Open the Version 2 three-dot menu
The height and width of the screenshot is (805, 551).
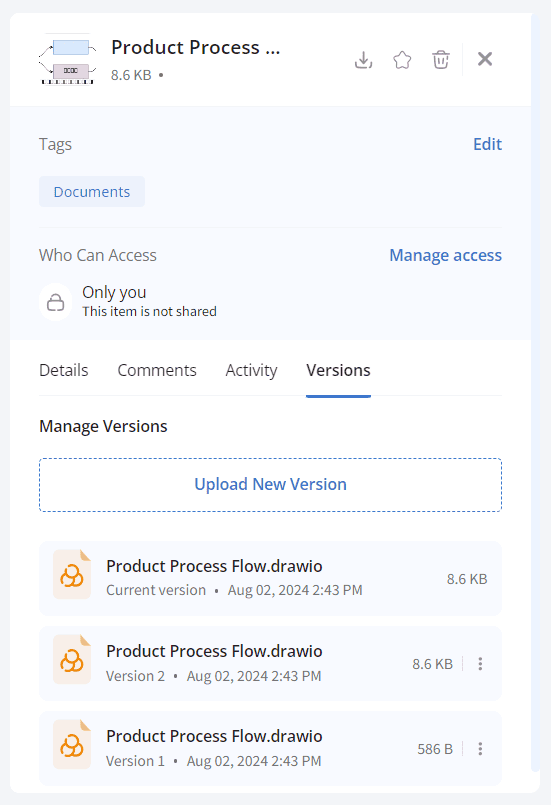480,663
